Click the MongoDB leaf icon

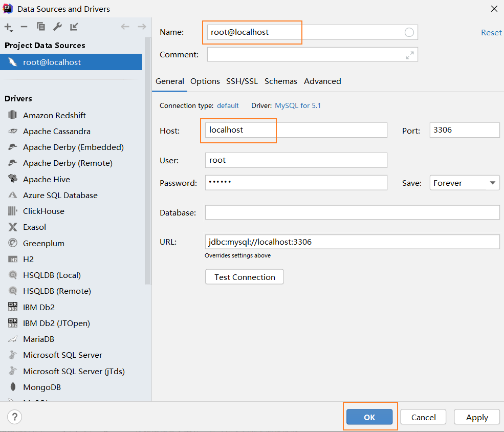tap(13, 386)
